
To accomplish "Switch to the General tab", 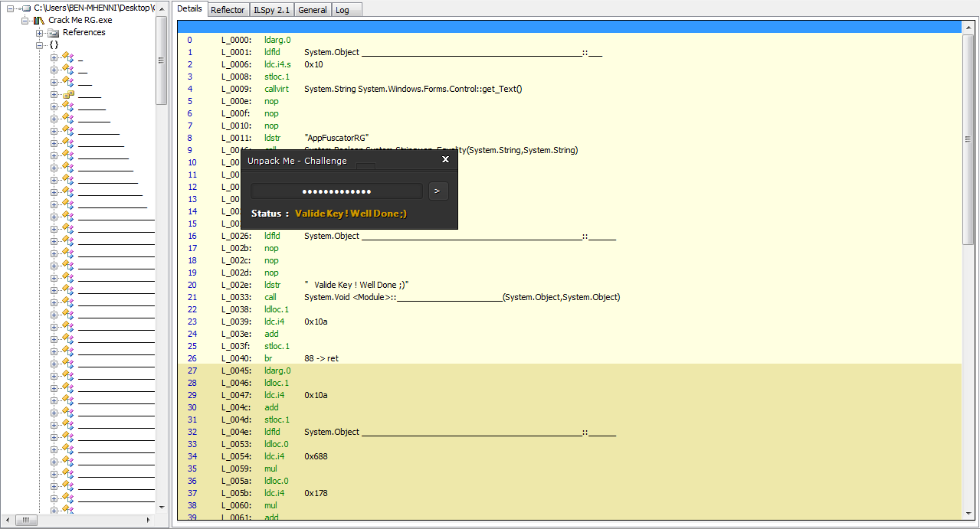I will click(313, 10).
